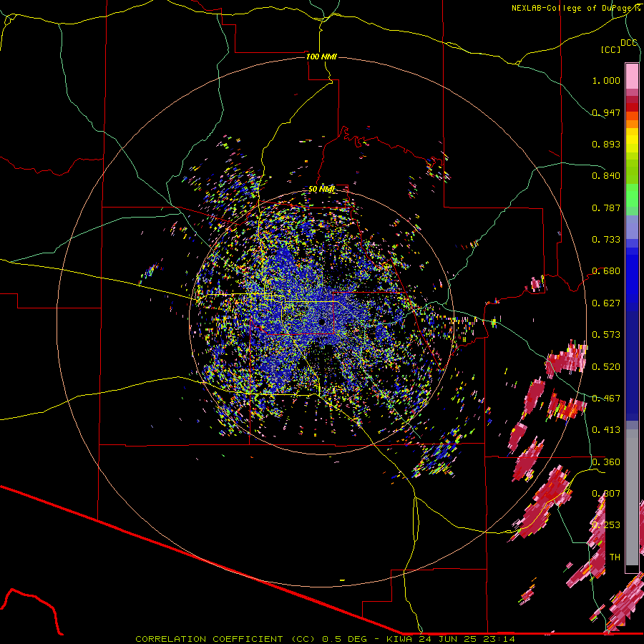Click the gray bottom segment of color bar
This screenshot has height=644, width=644.
click(x=632, y=497)
